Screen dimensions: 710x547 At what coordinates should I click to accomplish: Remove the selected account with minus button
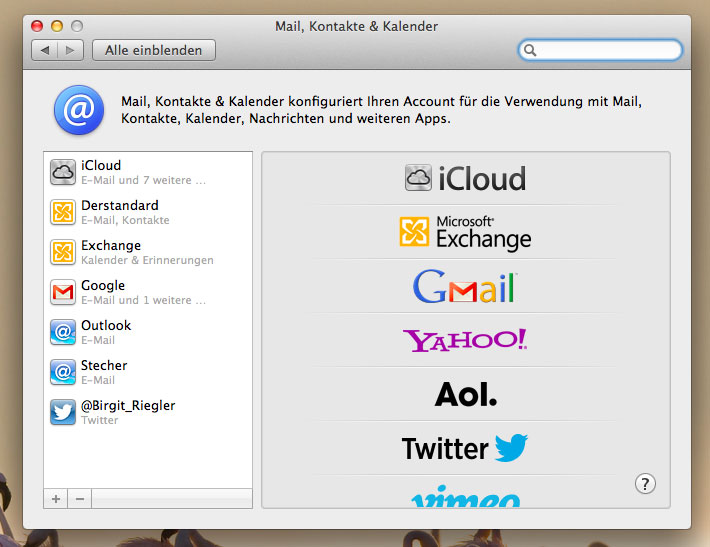(x=80, y=499)
